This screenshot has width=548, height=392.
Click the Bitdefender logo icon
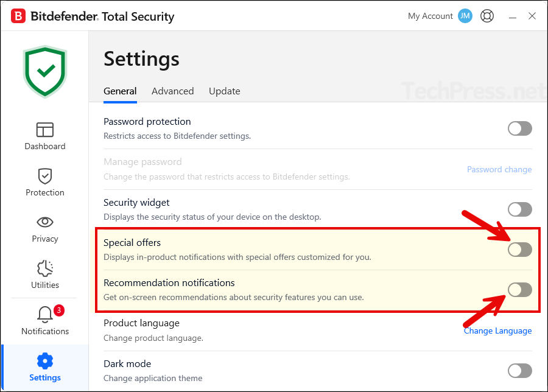(x=18, y=16)
